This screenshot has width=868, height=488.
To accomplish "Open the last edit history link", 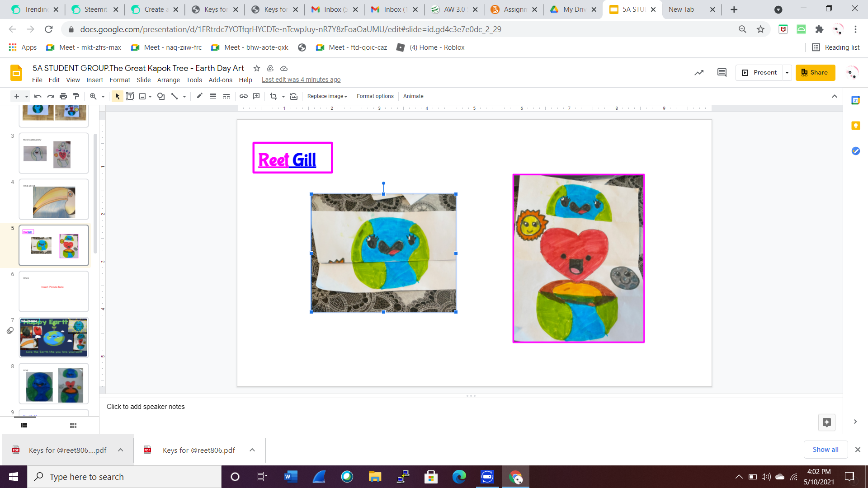I will click(301, 80).
